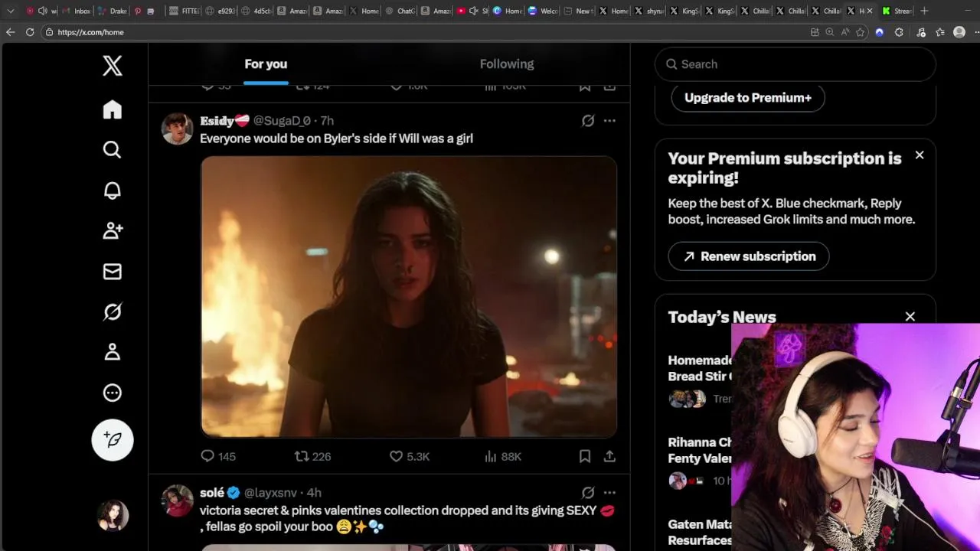This screenshot has height=551, width=980.
Task: Click Renew subscription button
Action: [749, 256]
